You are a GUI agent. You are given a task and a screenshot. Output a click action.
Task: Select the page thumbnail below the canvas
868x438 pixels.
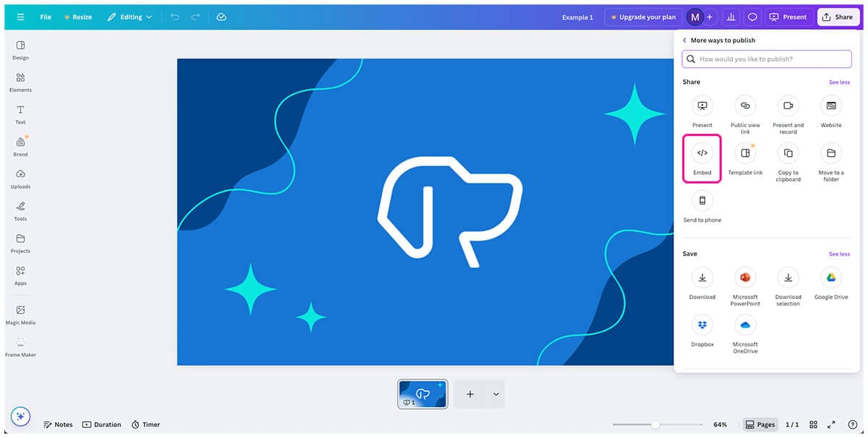[422, 394]
